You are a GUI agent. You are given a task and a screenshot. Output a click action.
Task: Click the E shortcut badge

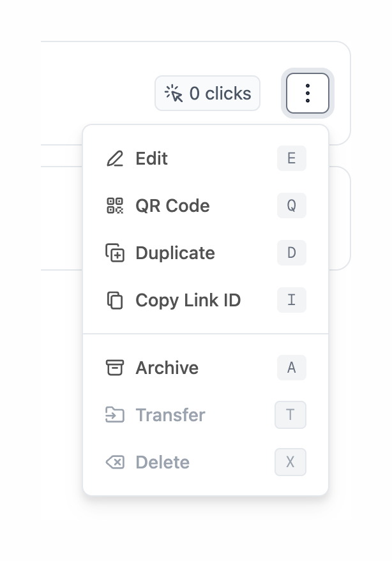coord(291,158)
